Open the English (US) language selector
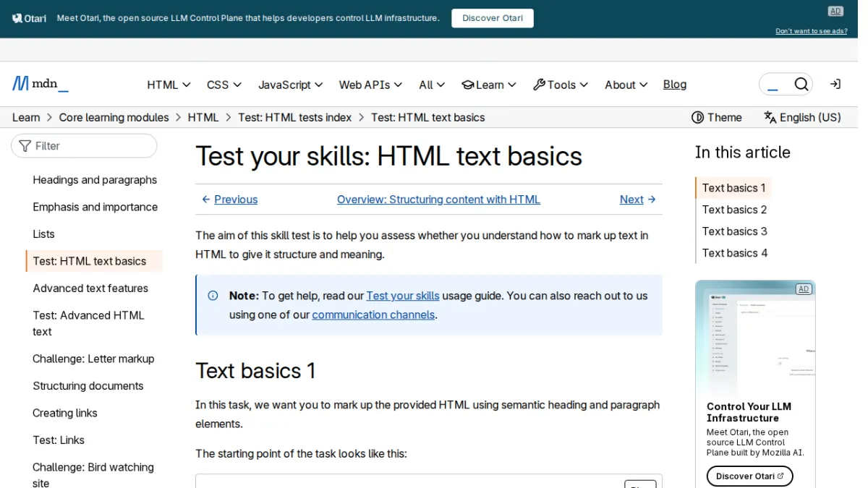Screen dimensions: 868x488 tap(802, 117)
